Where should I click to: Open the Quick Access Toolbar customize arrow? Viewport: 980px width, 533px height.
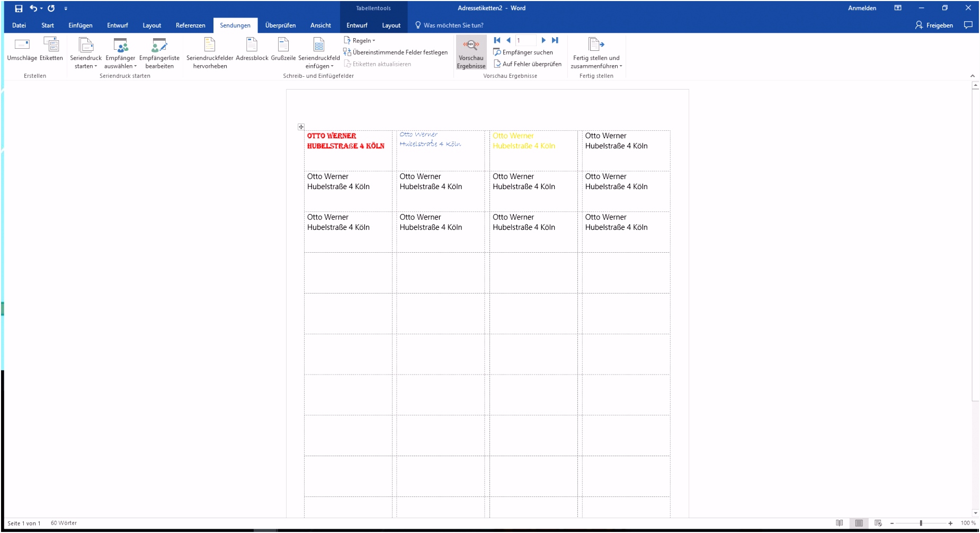click(66, 9)
